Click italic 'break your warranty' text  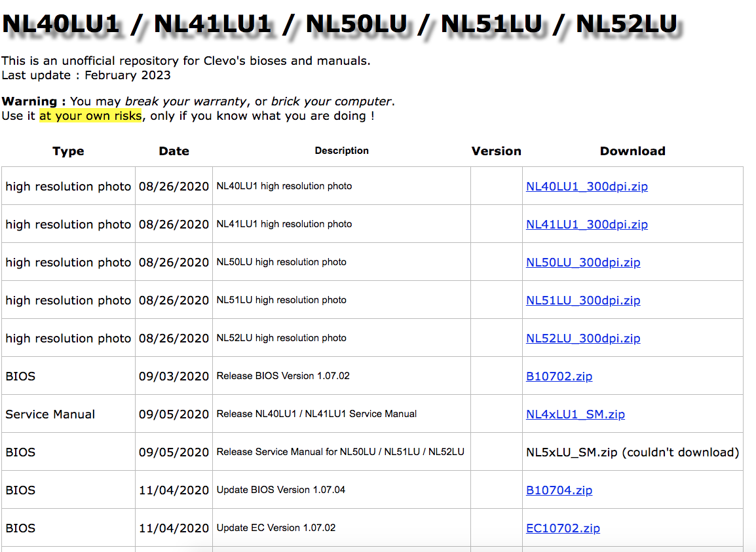point(185,101)
